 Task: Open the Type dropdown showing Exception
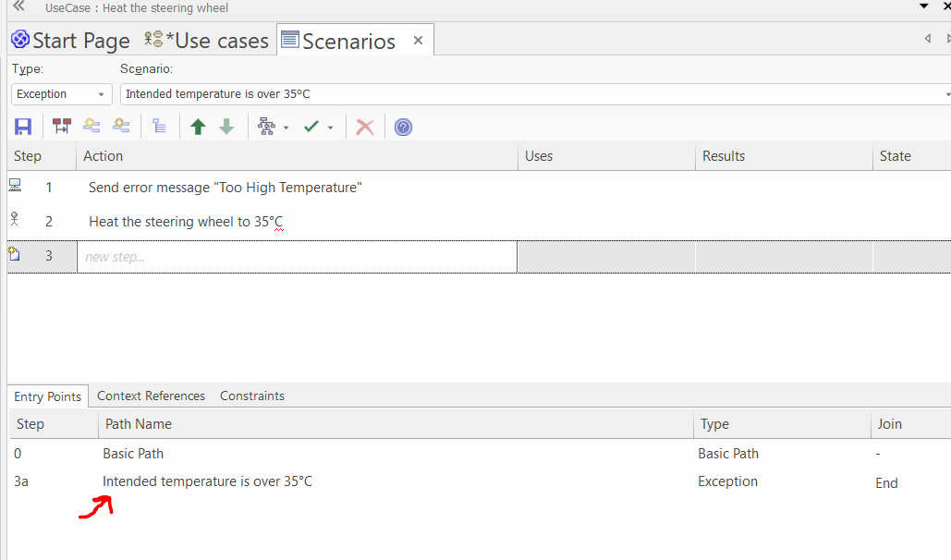(62, 94)
